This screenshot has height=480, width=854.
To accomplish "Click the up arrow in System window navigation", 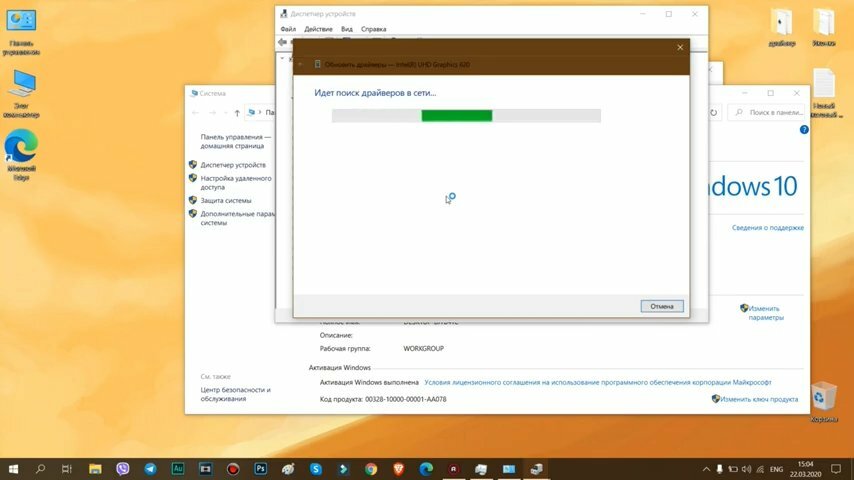I will tap(237, 113).
